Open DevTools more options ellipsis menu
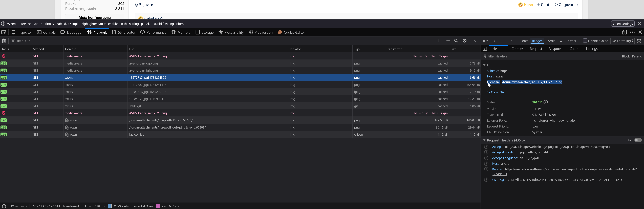644x209 pixels. (x=633, y=32)
